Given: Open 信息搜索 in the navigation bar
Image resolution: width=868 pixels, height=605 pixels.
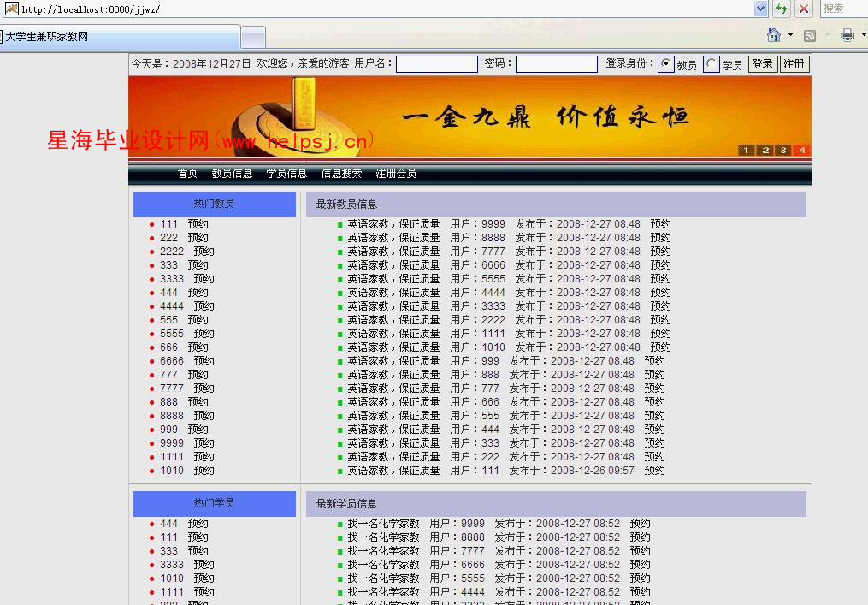Looking at the screenshot, I should 341,174.
